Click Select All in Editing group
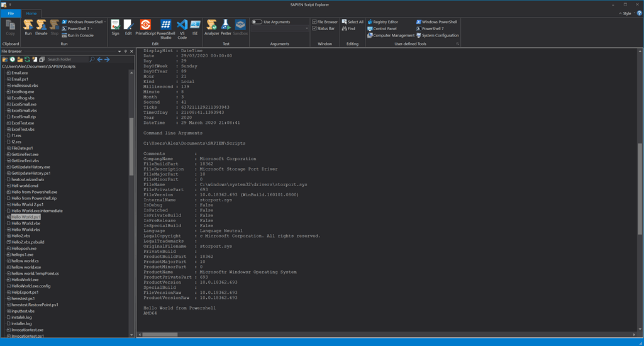Screen dimensions: 644x346 click(352, 22)
